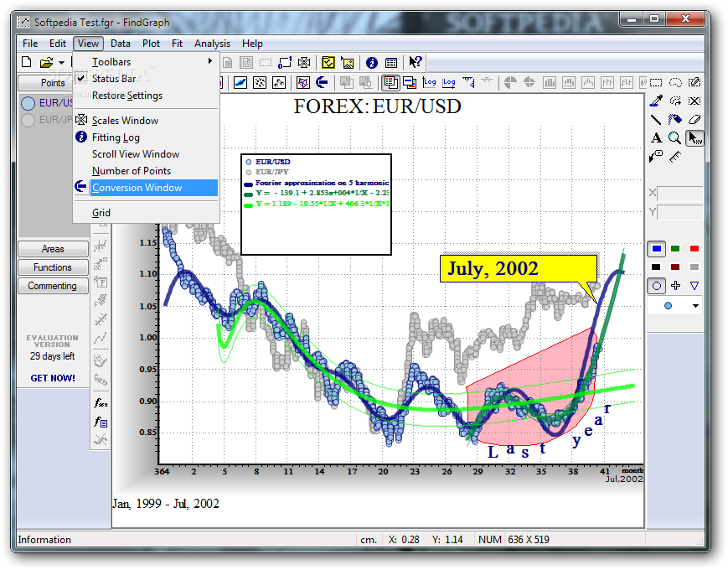Screen dimensions: 728x570
Task: Click the Functions panel button
Action: click(53, 267)
